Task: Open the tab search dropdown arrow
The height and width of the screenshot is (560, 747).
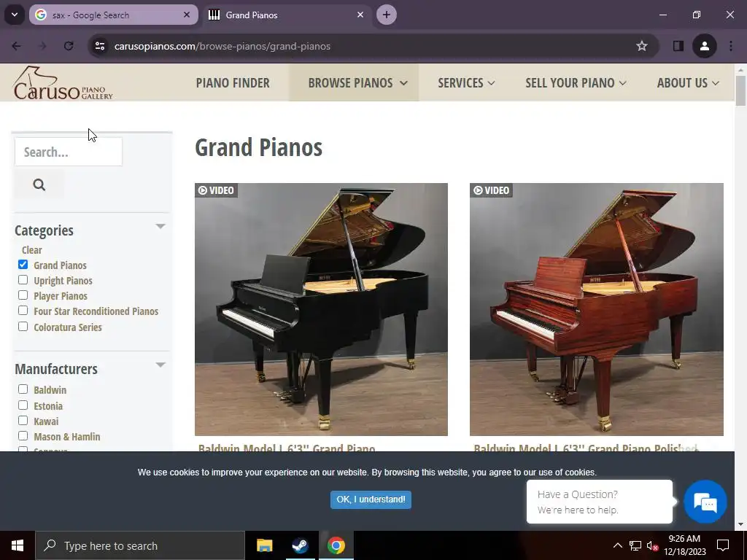Action: click(x=15, y=15)
